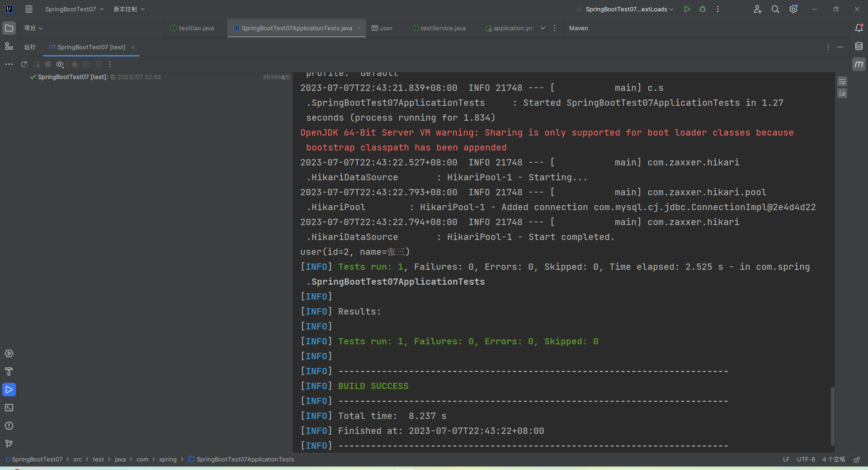Stop the running process
The image size is (868, 470).
coord(48,64)
